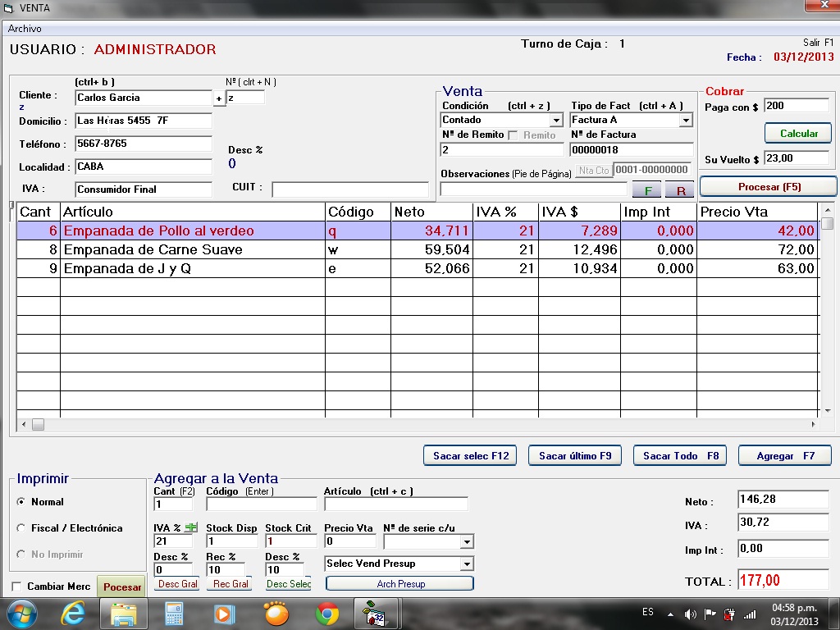Click the volume speaker tray icon
Viewport: 840px width, 630px height.
point(690,614)
